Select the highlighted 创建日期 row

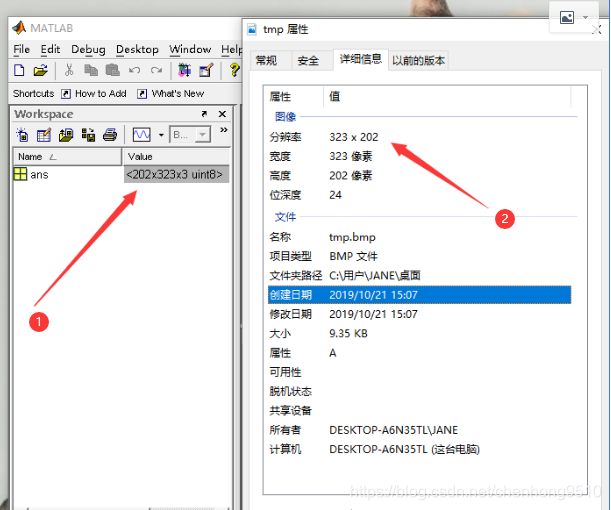click(420, 295)
